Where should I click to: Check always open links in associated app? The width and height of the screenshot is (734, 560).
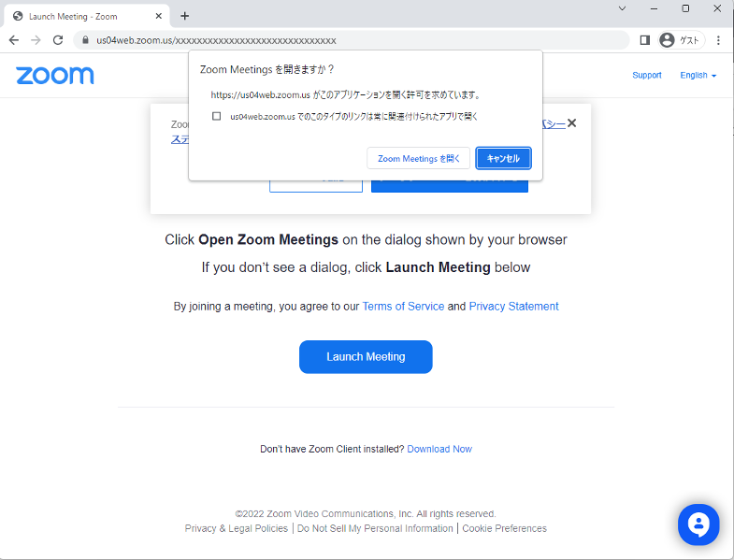[x=216, y=116]
